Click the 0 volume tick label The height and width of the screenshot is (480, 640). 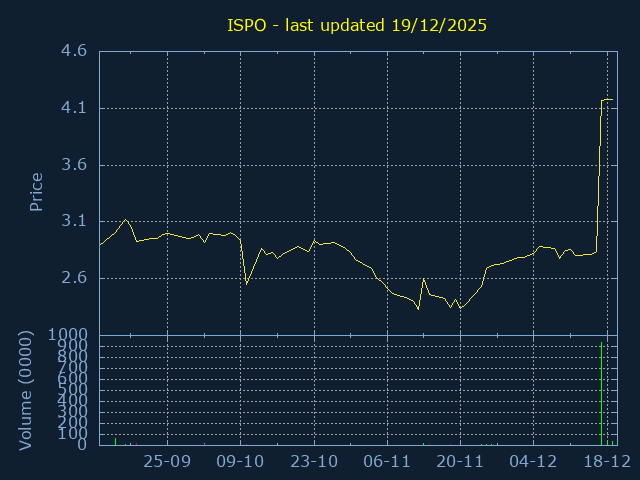pyautogui.click(x=83, y=444)
